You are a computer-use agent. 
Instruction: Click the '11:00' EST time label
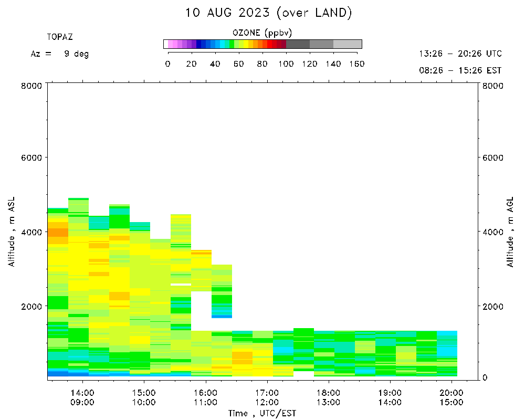[x=206, y=402]
